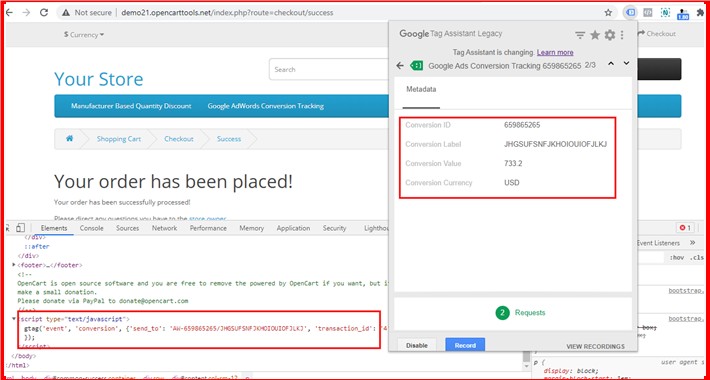710x380 pixels.
Task: Click the green Requests count circle
Action: 502,313
